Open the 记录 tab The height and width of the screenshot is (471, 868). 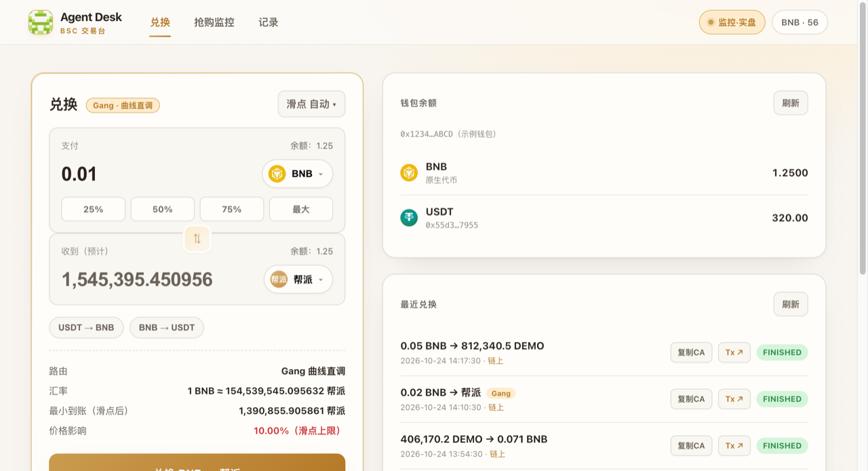coord(269,22)
